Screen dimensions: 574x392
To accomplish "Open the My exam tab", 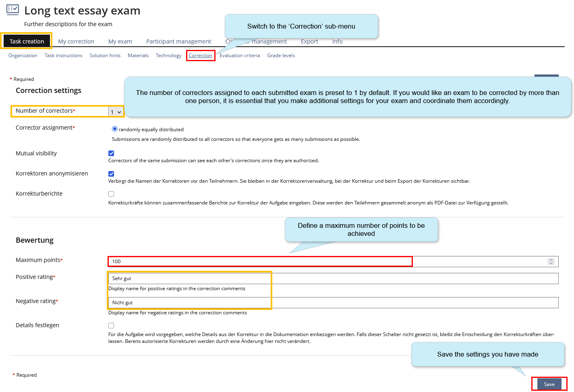I will 120,41.
